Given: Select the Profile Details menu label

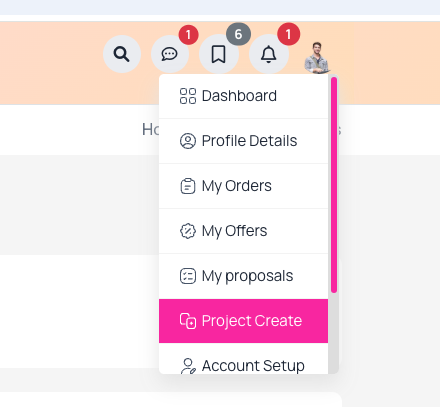Looking at the screenshot, I should click(x=249, y=141).
